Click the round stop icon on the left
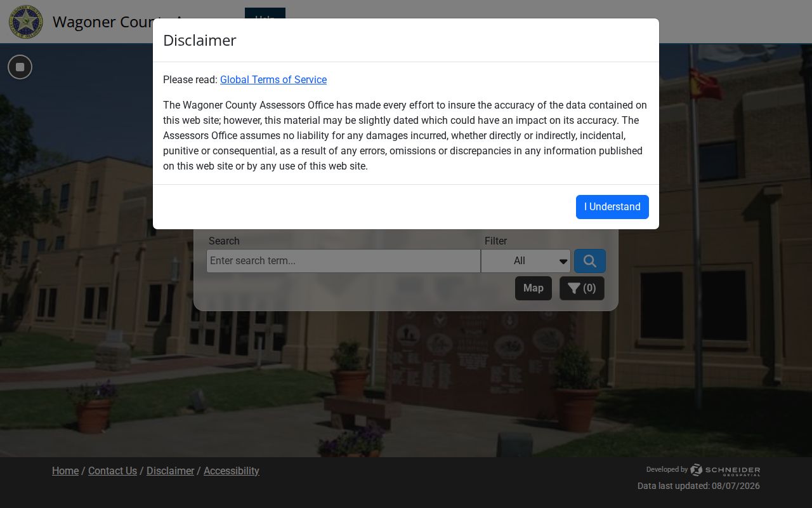 coord(20,67)
